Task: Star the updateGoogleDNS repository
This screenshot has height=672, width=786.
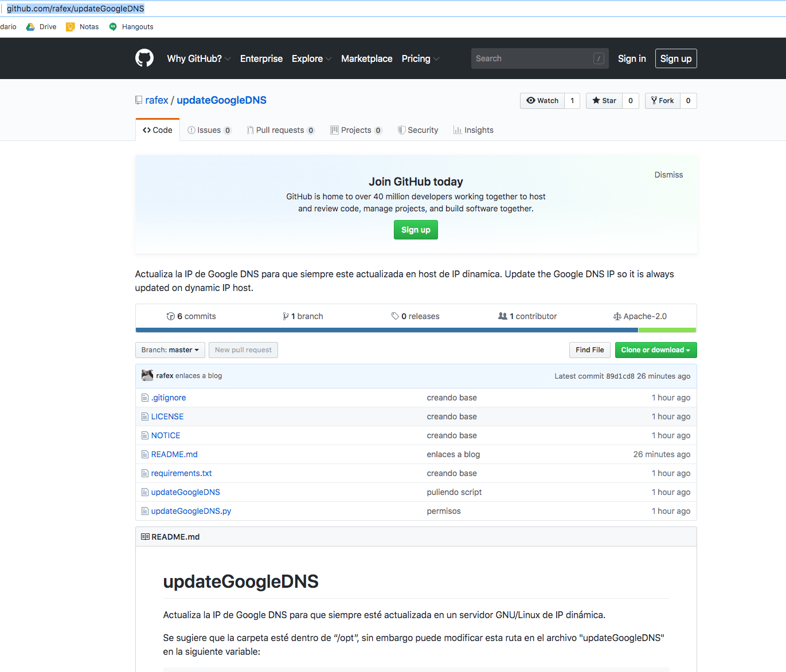Action: click(x=604, y=101)
